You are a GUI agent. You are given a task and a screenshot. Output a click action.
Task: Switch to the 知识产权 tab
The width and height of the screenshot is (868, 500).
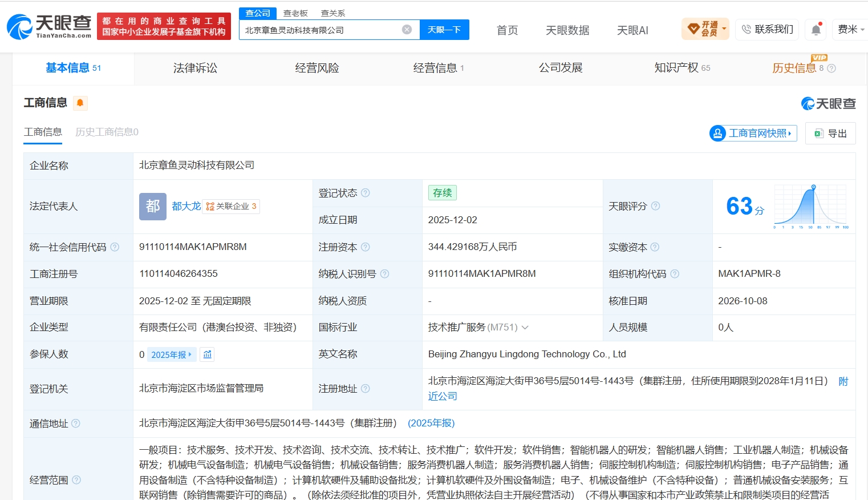pos(682,68)
